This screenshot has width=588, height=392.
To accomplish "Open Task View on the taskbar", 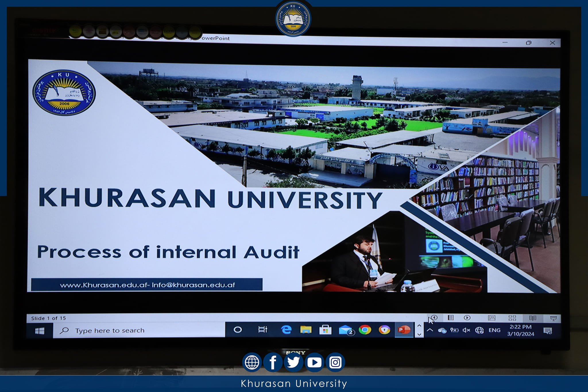I will tap(263, 330).
